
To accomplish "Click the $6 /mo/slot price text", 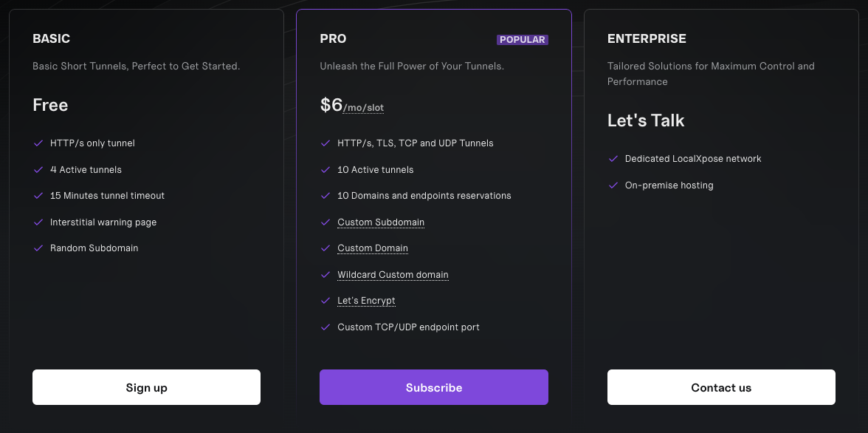I will coord(351,106).
